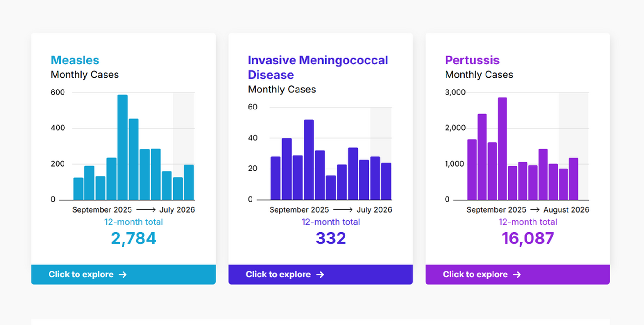Screen dimensions: 644x325
Task: Click the '12-month total' label under Meningococcal chart
Action: point(331,222)
